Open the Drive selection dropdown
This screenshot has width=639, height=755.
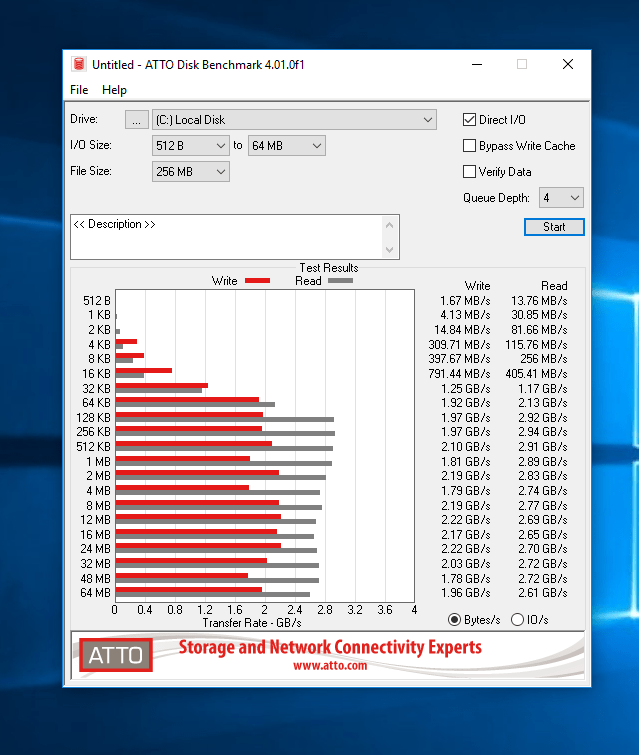pyautogui.click(x=294, y=120)
